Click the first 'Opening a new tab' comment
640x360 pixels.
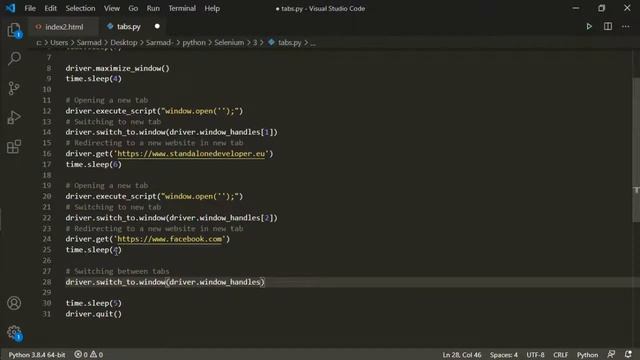[x=107, y=100]
